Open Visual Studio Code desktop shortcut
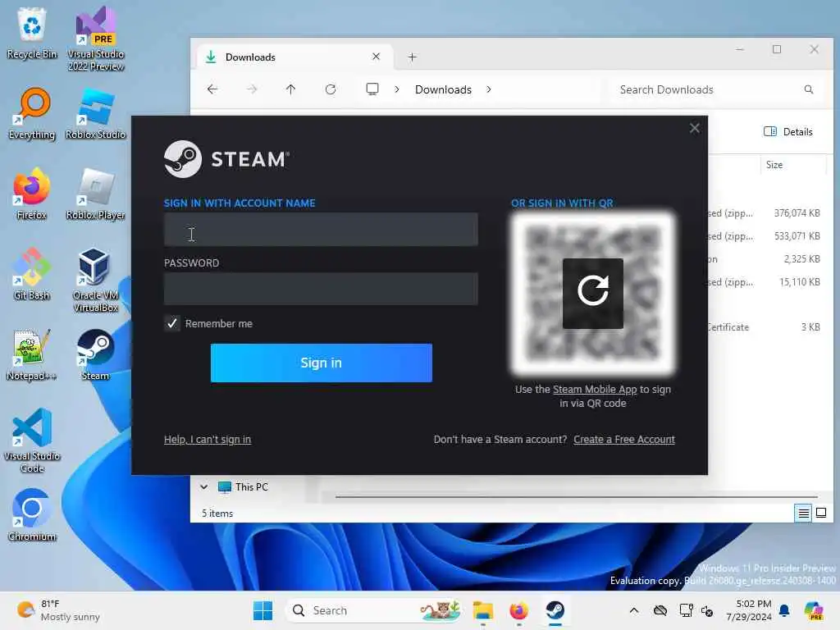Image resolution: width=840 pixels, height=630 pixels. pyautogui.click(x=32, y=441)
